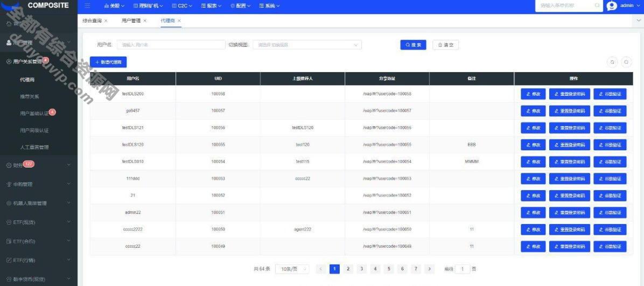Viewport: 644px width, 286px height.
Task: Open the 报表 top menu
Action: [x=212, y=6]
